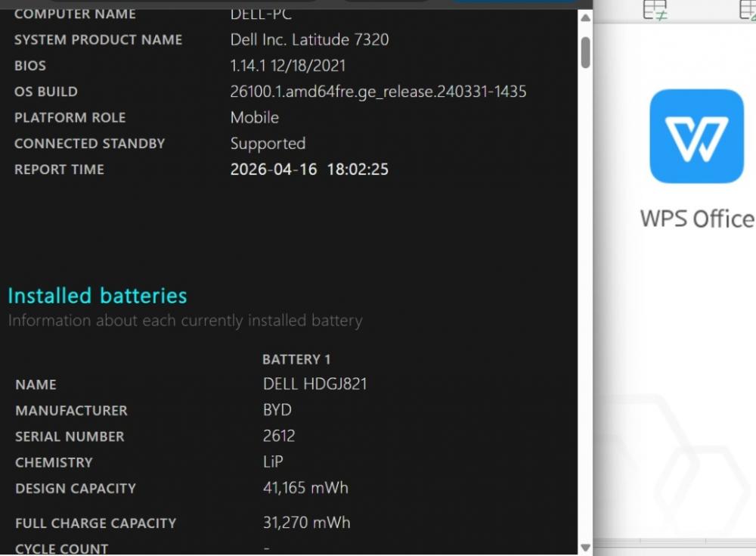This screenshot has height=556, width=756.
Task: Click the 'WPS Office' text label
Action: pyautogui.click(x=697, y=219)
